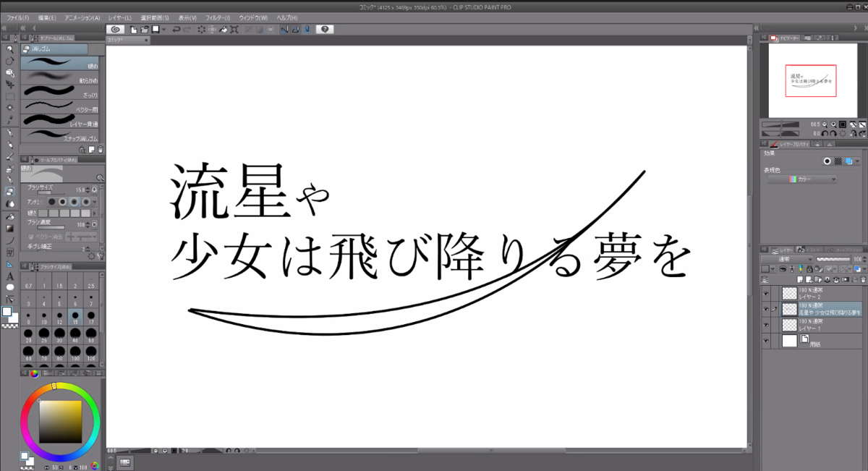Screen dimensions: 868x471
Task: Select the rectangular Selection marquee tool
Action: tap(10, 96)
